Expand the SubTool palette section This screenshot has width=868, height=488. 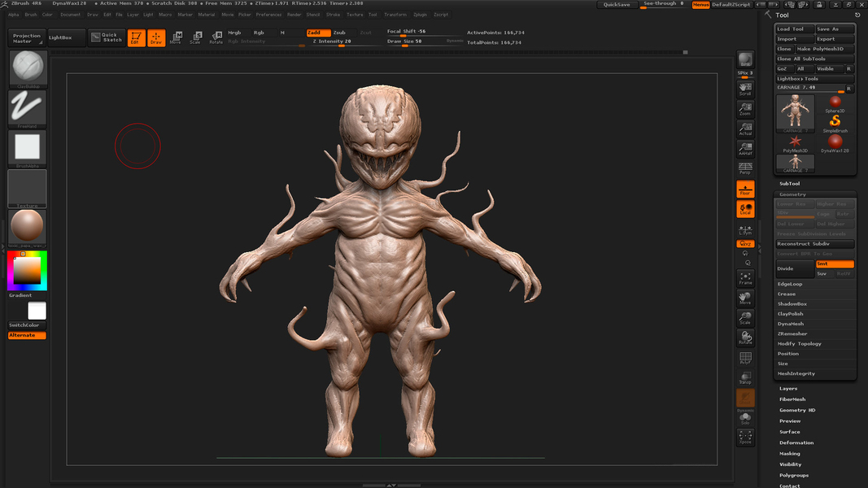[x=789, y=184]
